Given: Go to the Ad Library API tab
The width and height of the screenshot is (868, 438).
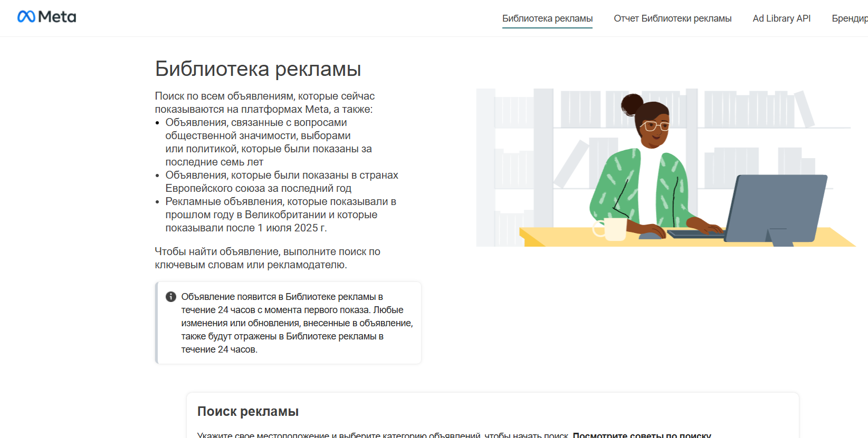Looking at the screenshot, I should coord(781,18).
